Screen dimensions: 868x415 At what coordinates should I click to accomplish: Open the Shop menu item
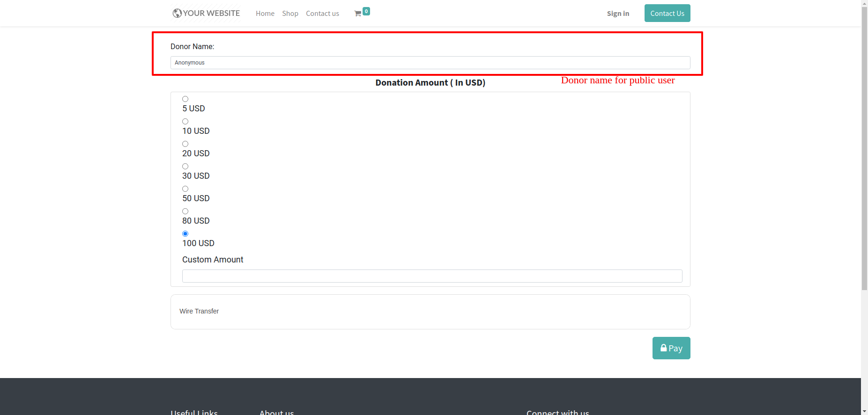(x=290, y=14)
